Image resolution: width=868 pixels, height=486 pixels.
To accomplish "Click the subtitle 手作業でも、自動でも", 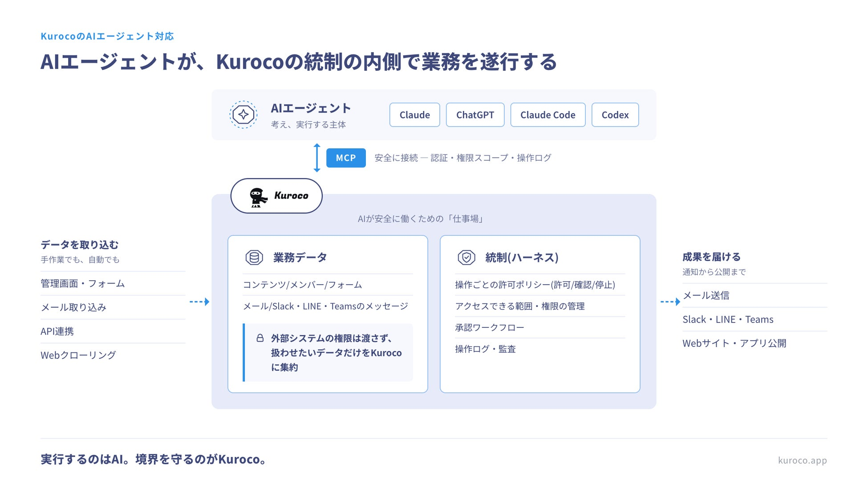I will (80, 260).
